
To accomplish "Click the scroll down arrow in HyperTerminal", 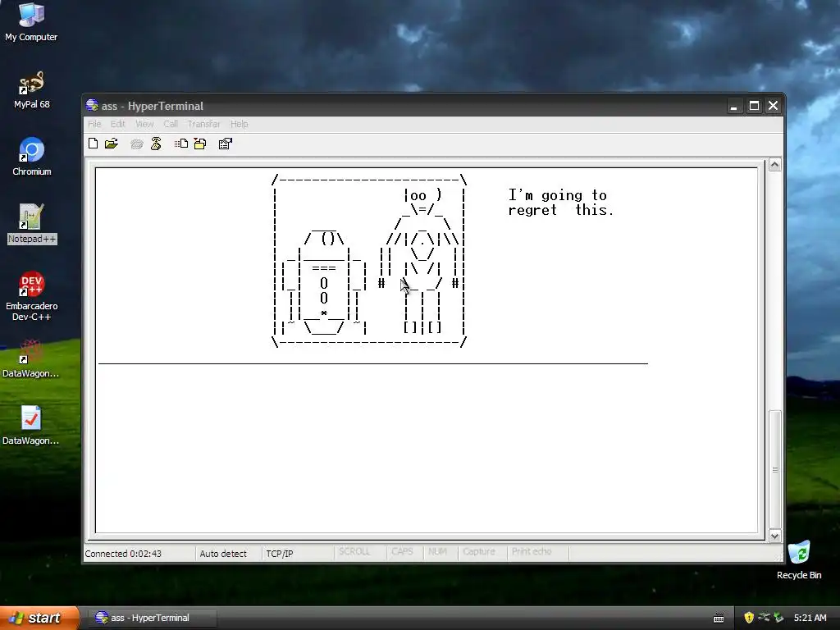I will [774, 536].
